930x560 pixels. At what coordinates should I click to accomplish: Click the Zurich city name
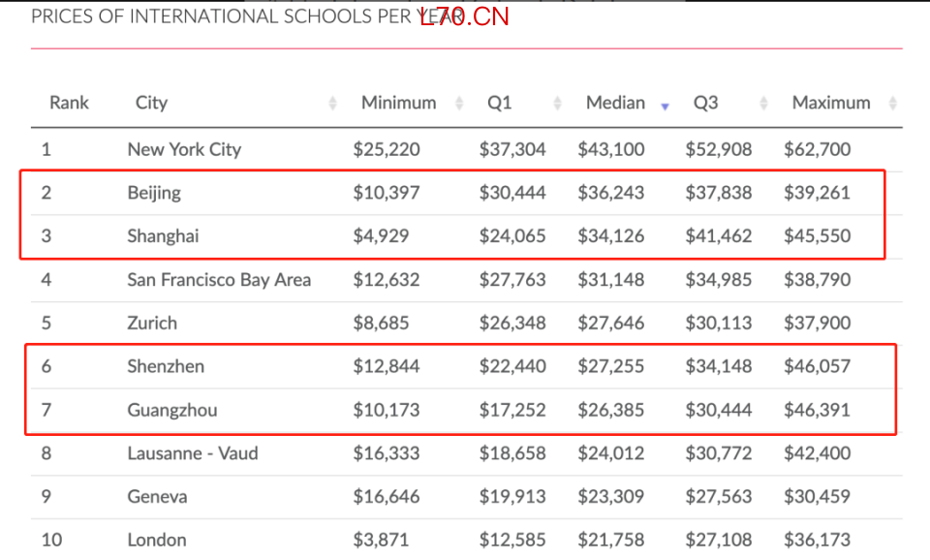coord(152,323)
